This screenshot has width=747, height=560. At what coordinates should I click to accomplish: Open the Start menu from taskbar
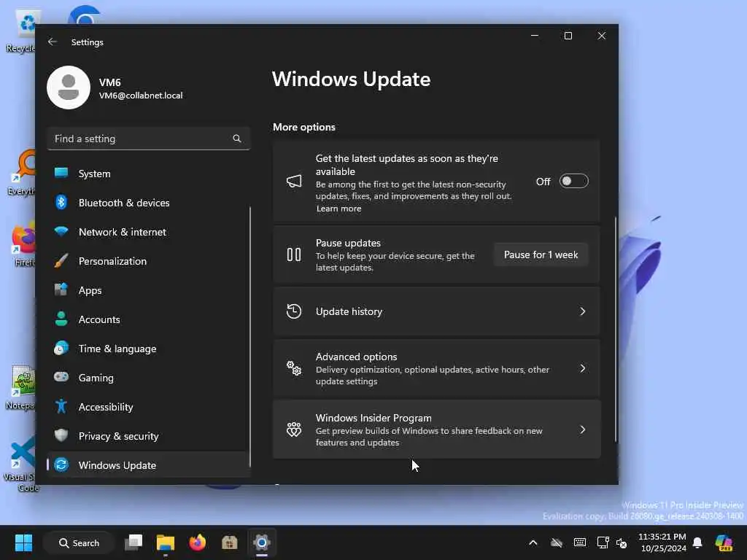23,542
